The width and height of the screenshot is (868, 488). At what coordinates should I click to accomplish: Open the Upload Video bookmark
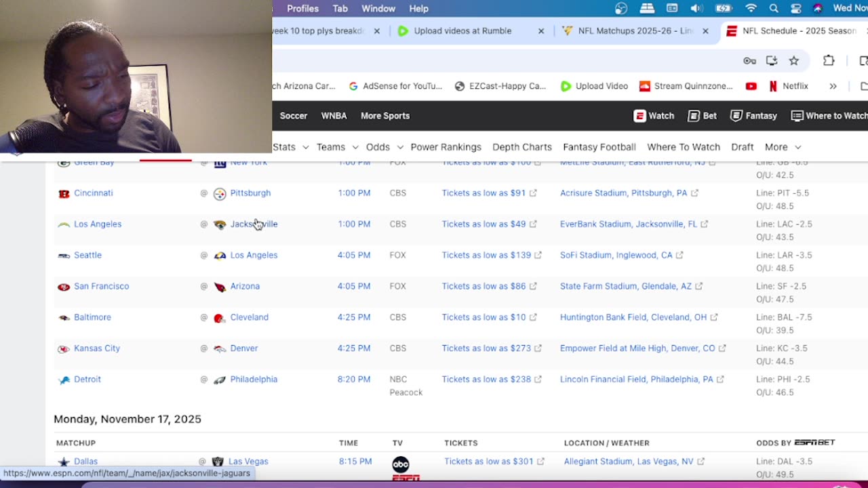coord(594,86)
